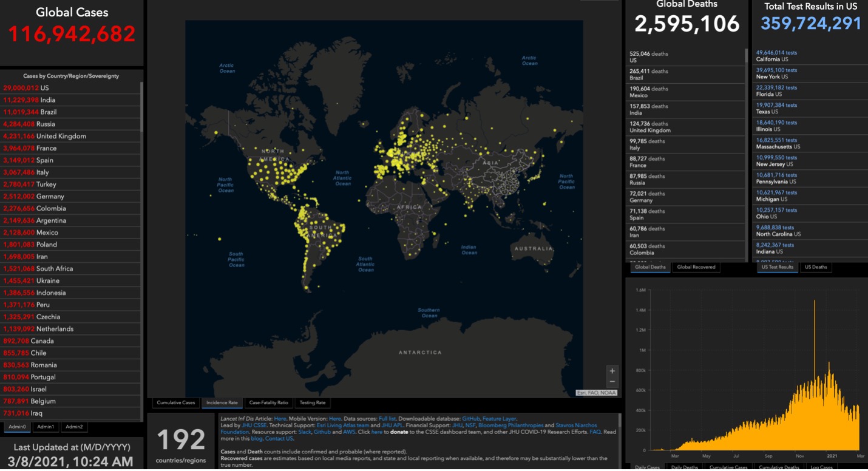Click the JHU CSSE link
The image size is (868, 471).
254,425
